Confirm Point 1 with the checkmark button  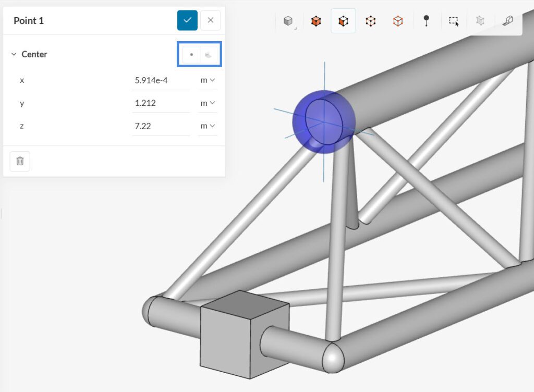point(188,20)
